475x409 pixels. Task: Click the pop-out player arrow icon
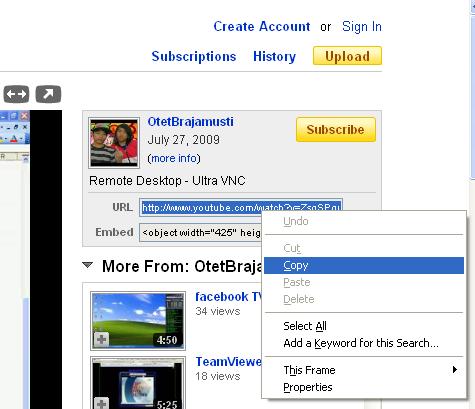coord(48,94)
